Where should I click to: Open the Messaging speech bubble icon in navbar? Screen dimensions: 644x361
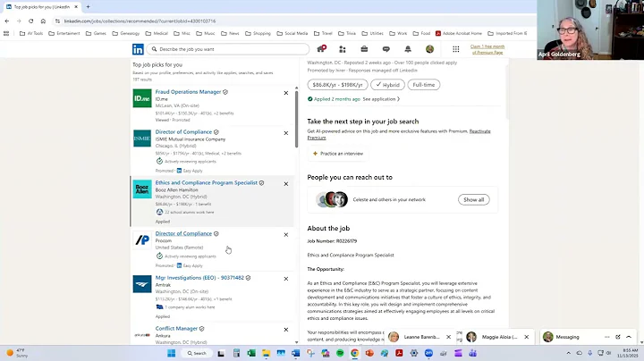pyautogui.click(x=386, y=49)
